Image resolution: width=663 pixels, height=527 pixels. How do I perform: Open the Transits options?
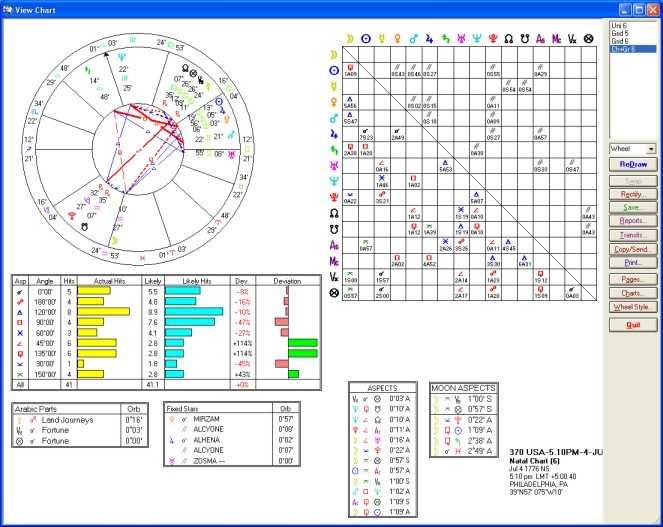pyautogui.click(x=633, y=235)
